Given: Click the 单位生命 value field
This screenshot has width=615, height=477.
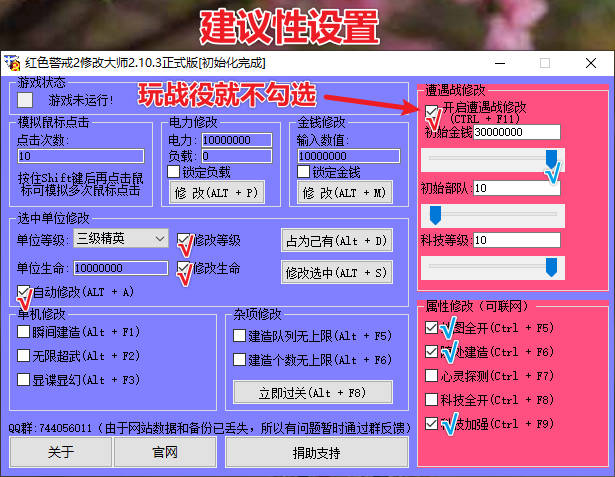Looking at the screenshot, I should 119,268.
